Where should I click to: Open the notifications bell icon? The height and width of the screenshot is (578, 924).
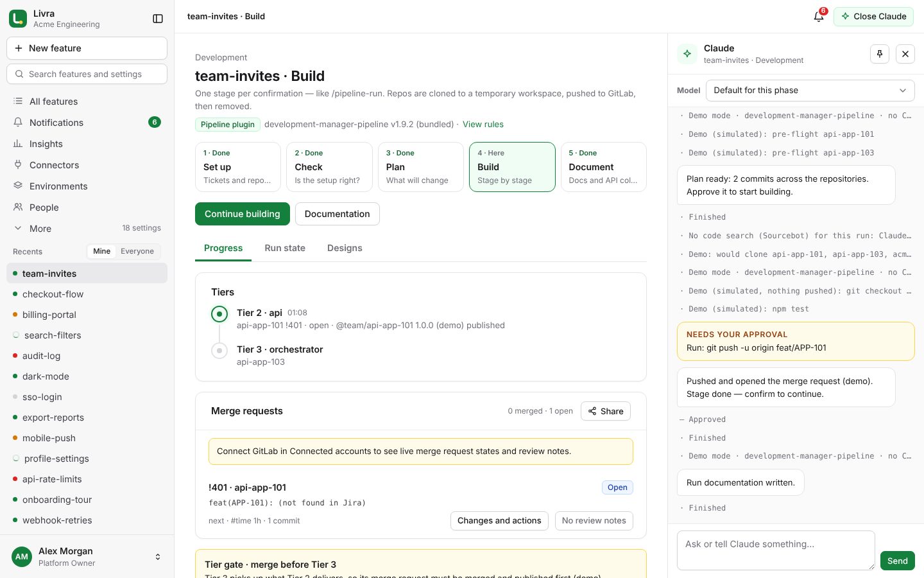point(819,17)
